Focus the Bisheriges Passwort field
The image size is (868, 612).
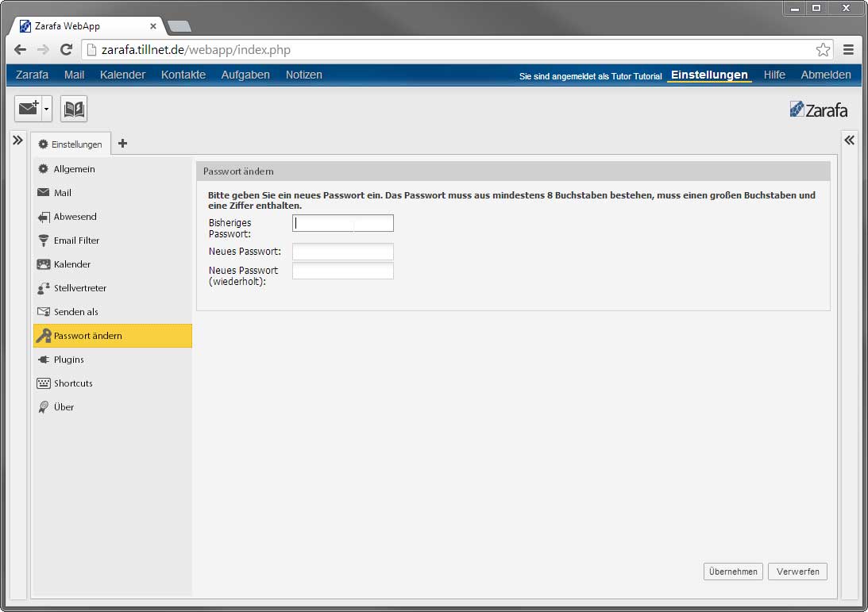(343, 223)
